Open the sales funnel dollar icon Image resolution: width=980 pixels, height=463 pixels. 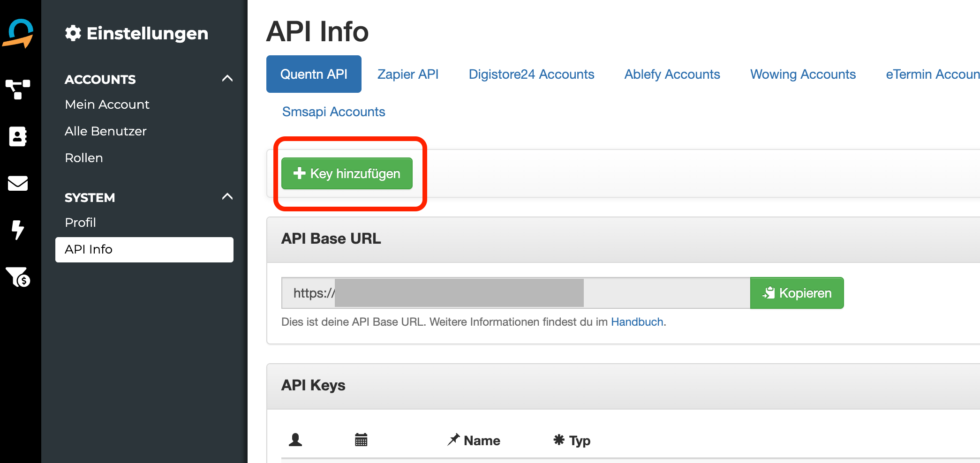18,277
